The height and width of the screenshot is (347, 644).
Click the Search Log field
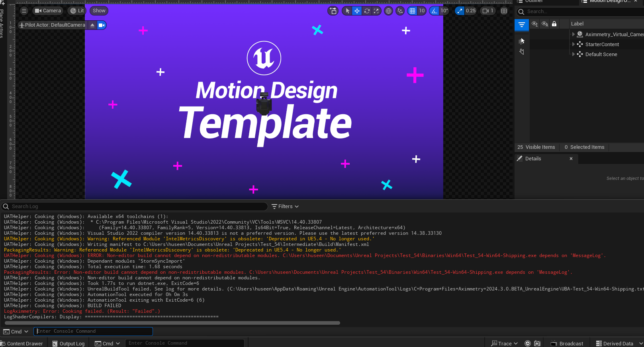(135, 207)
